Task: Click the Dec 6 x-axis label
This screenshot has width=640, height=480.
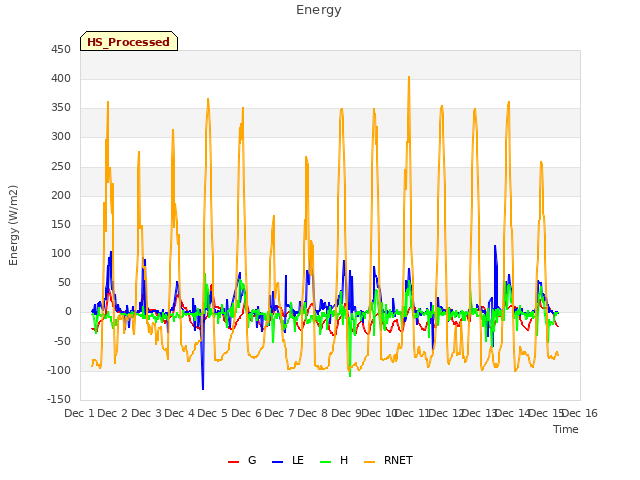Action: point(246,413)
